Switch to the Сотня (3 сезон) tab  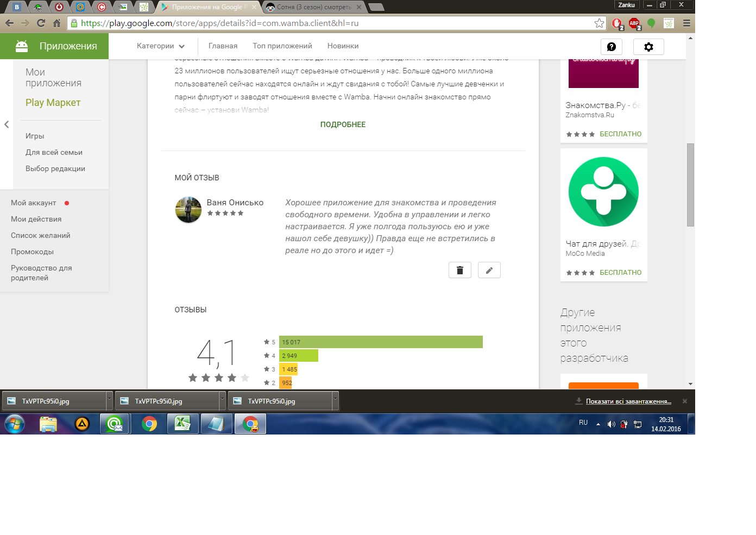click(x=313, y=7)
